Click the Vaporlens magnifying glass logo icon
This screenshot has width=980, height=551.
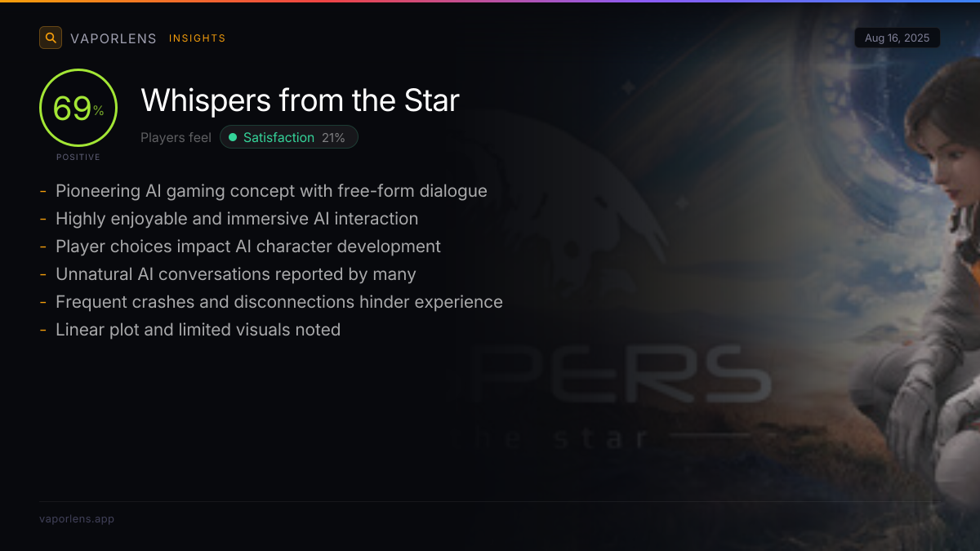(51, 38)
